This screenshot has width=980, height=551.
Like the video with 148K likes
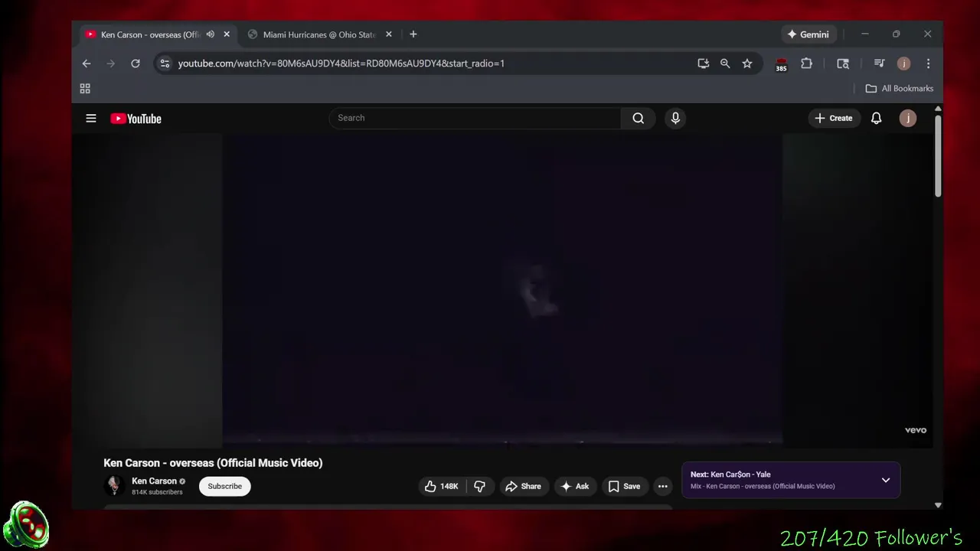click(x=441, y=486)
